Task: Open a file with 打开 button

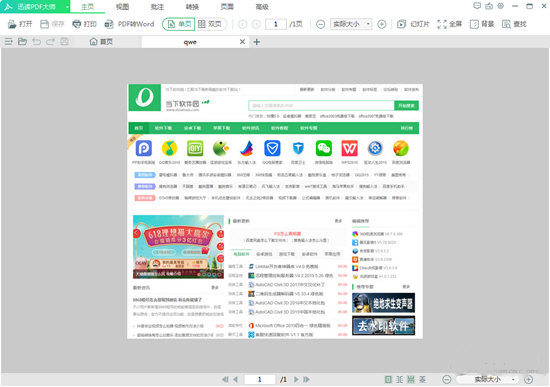Action: 20,24
